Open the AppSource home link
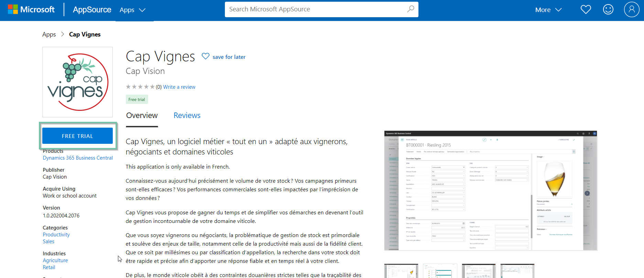Screen dimensions: 644x278 (92, 10)
